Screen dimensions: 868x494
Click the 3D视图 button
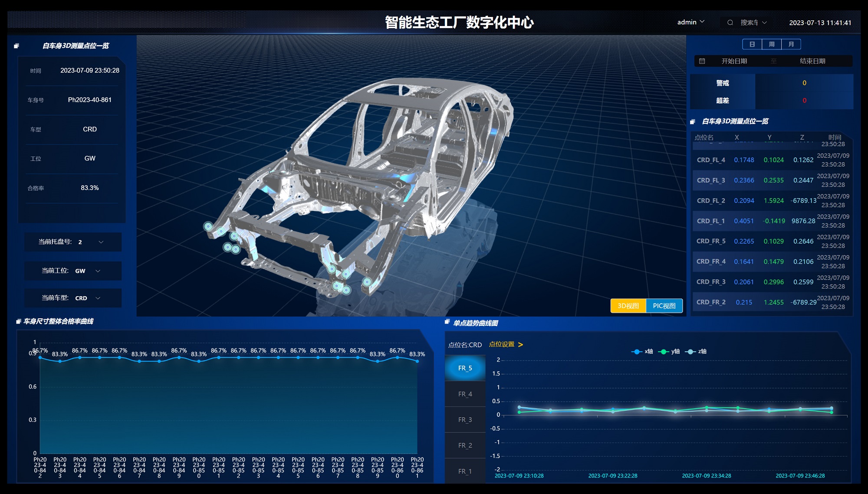628,306
